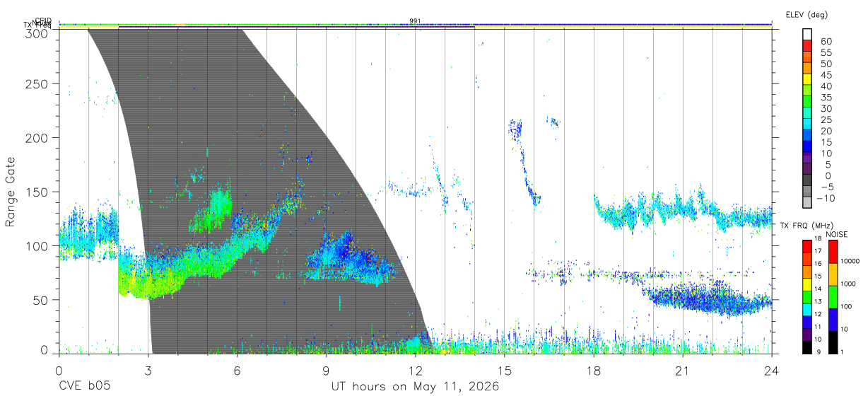
Task: Click the 'Range Gate' y-axis label
Action: tap(11, 192)
